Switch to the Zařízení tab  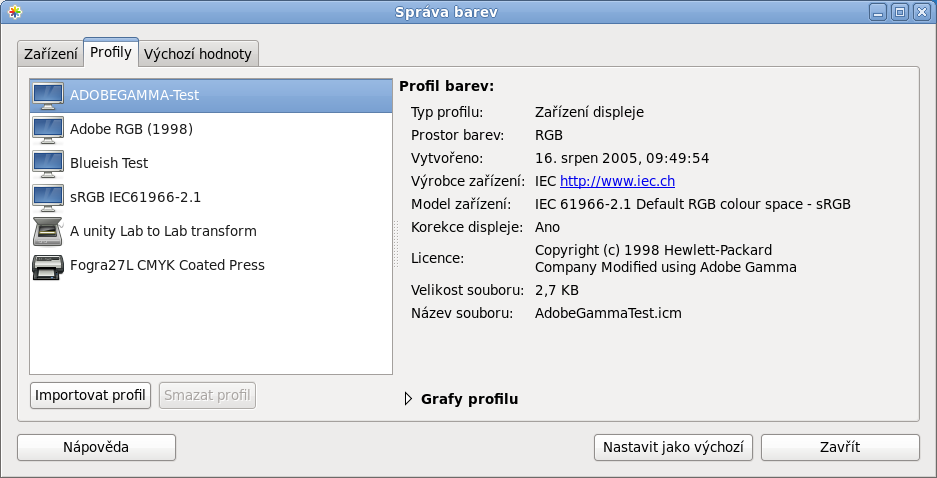coord(50,53)
